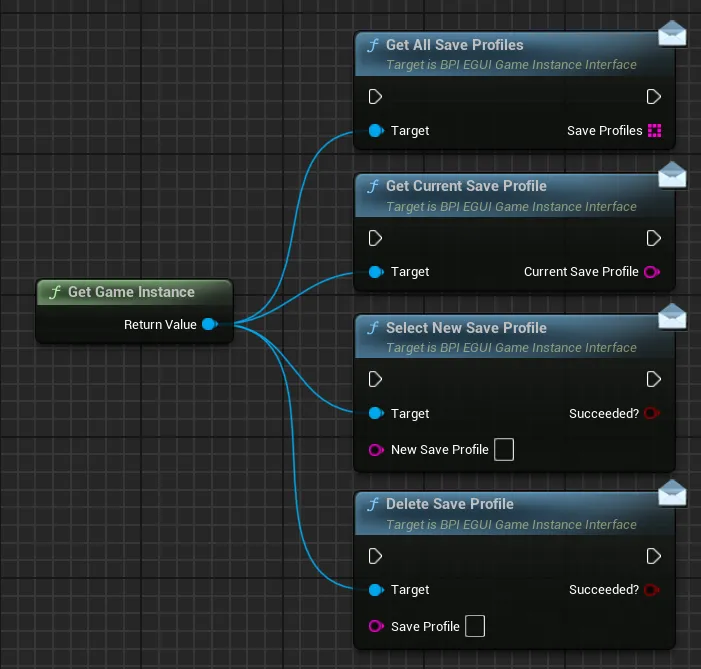Click message envelope icon on Get All Save Profiles

click(672, 34)
